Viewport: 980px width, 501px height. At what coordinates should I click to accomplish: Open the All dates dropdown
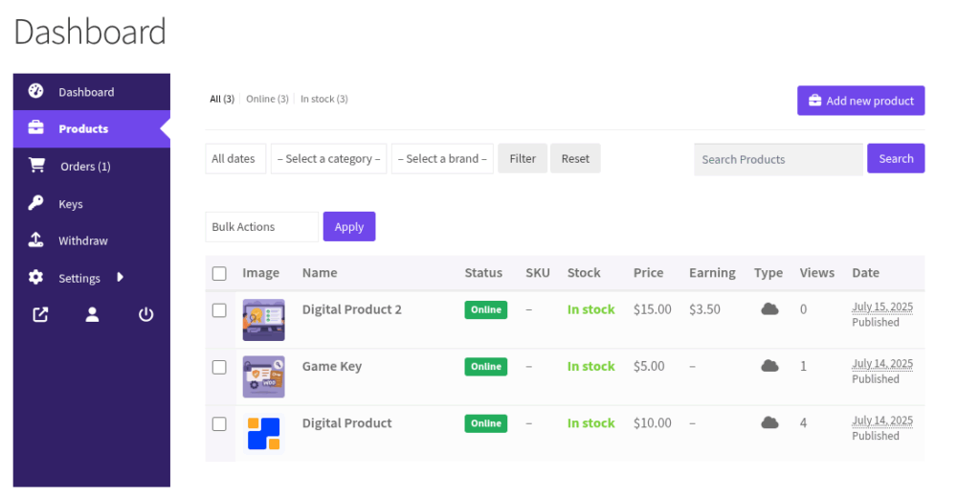tap(235, 158)
